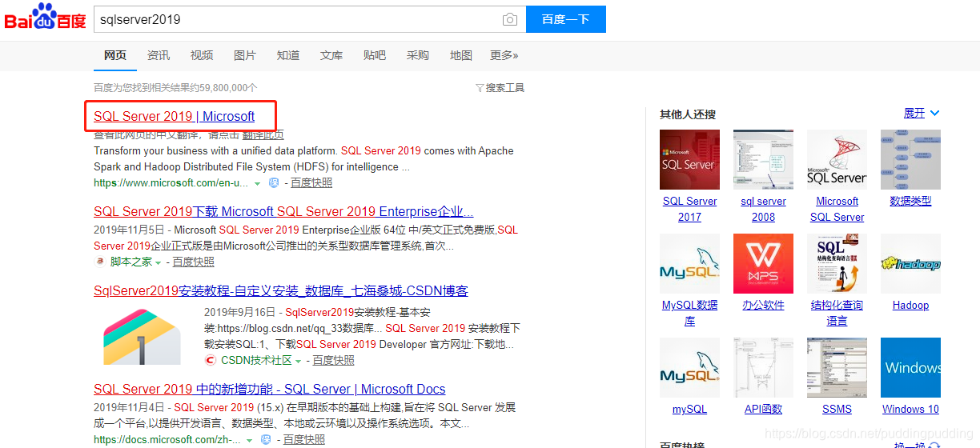
Task: Open SQL Server 2019下载 Enterprise result
Action: point(283,212)
